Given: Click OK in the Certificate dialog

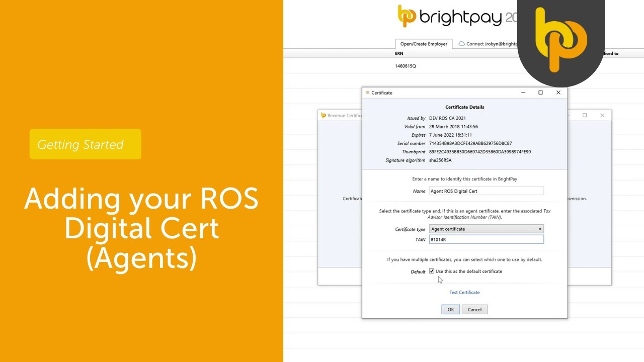Looking at the screenshot, I should [x=450, y=309].
